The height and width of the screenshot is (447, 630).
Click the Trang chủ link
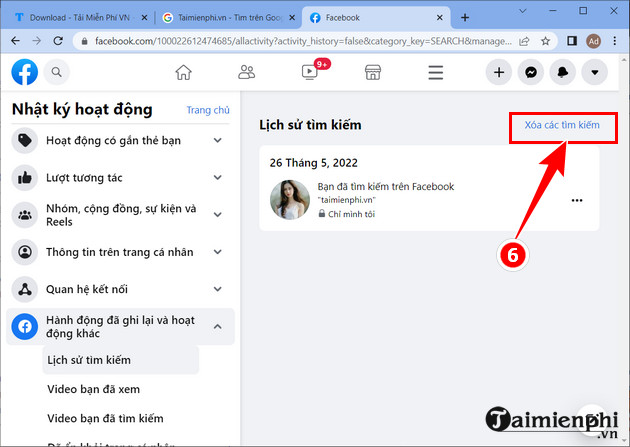[x=208, y=110]
